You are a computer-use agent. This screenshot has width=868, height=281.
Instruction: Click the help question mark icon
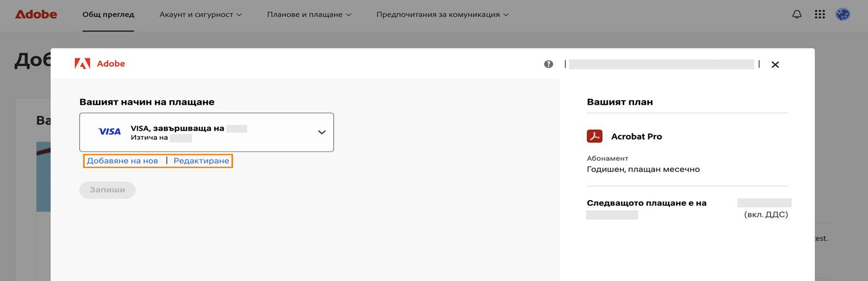[548, 64]
